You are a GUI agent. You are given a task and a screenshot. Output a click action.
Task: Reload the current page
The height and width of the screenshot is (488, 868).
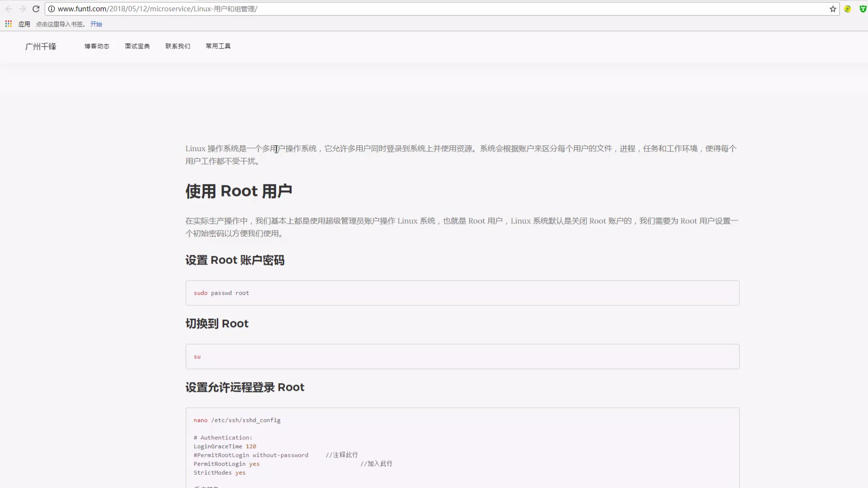[36, 9]
